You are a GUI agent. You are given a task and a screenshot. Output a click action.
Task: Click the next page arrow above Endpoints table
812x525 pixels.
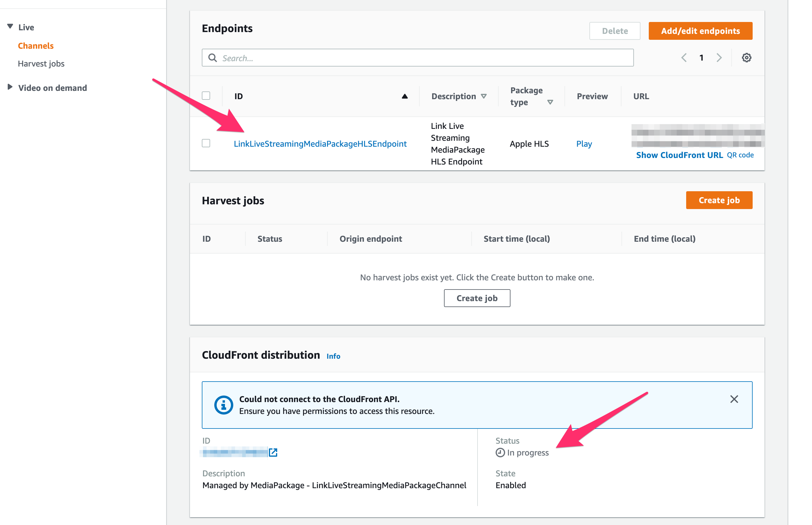pos(719,58)
